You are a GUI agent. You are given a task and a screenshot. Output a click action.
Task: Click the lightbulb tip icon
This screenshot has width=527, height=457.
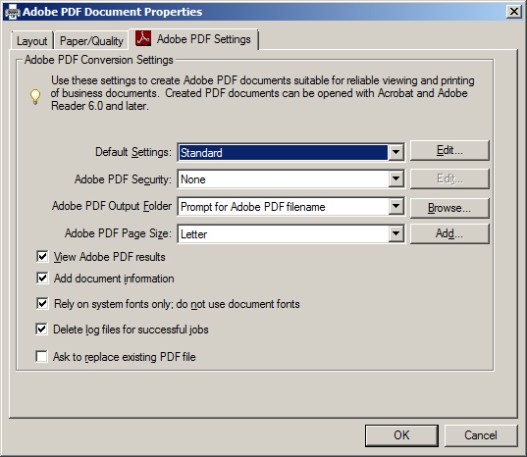tap(35, 97)
